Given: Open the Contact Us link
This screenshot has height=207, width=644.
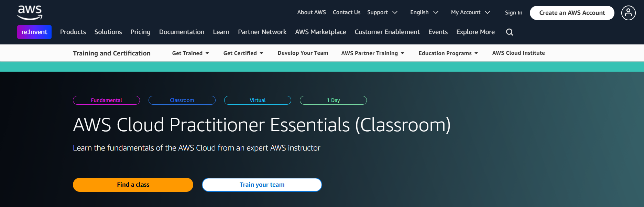Looking at the screenshot, I should [347, 12].
